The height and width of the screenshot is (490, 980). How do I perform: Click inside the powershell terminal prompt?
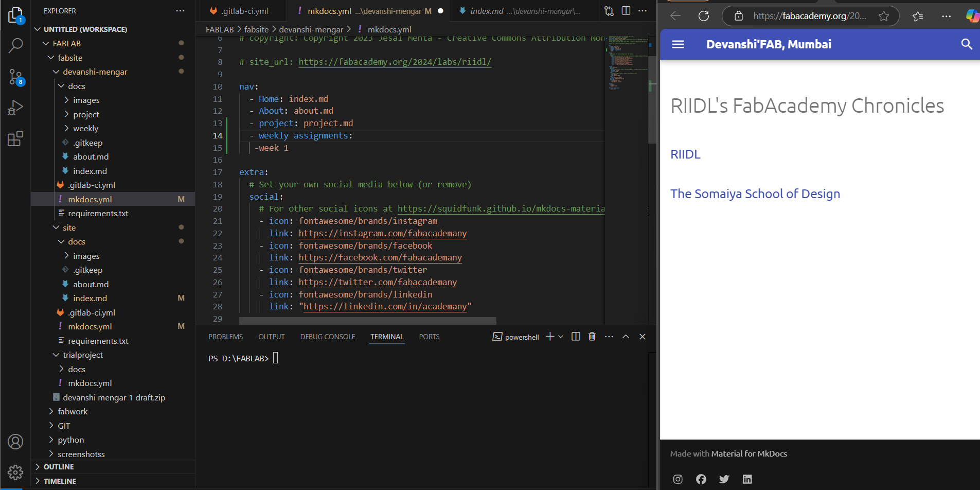tap(275, 358)
